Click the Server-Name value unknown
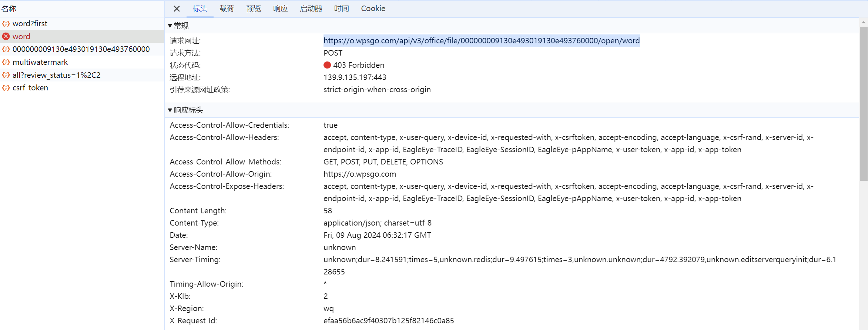Viewport: 868px width, 330px height. tap(339, 247)
